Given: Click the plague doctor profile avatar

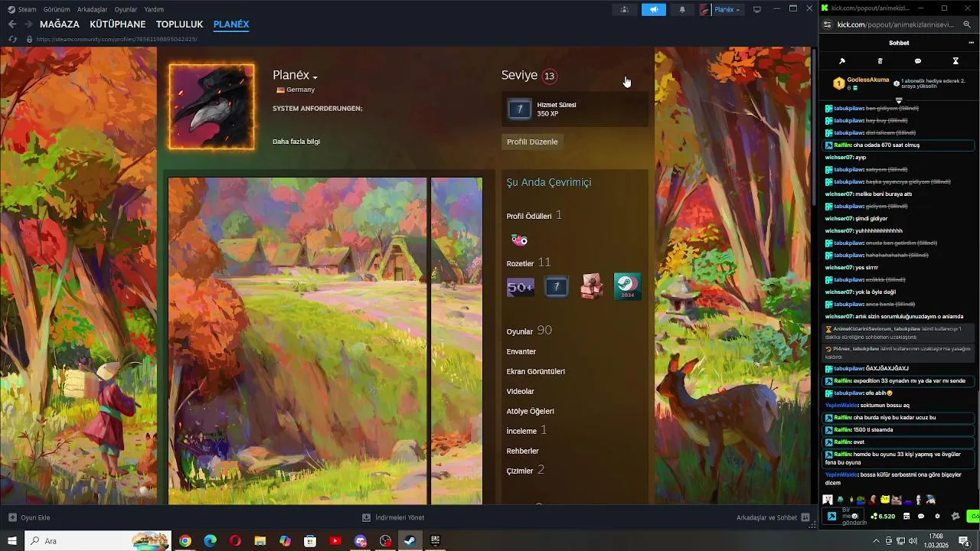Looking at the screenshot, I should click(x=212, y=107).
